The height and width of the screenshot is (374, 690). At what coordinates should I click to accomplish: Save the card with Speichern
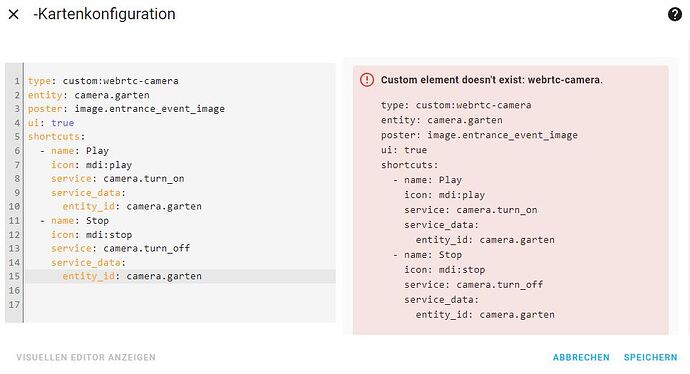650,357
